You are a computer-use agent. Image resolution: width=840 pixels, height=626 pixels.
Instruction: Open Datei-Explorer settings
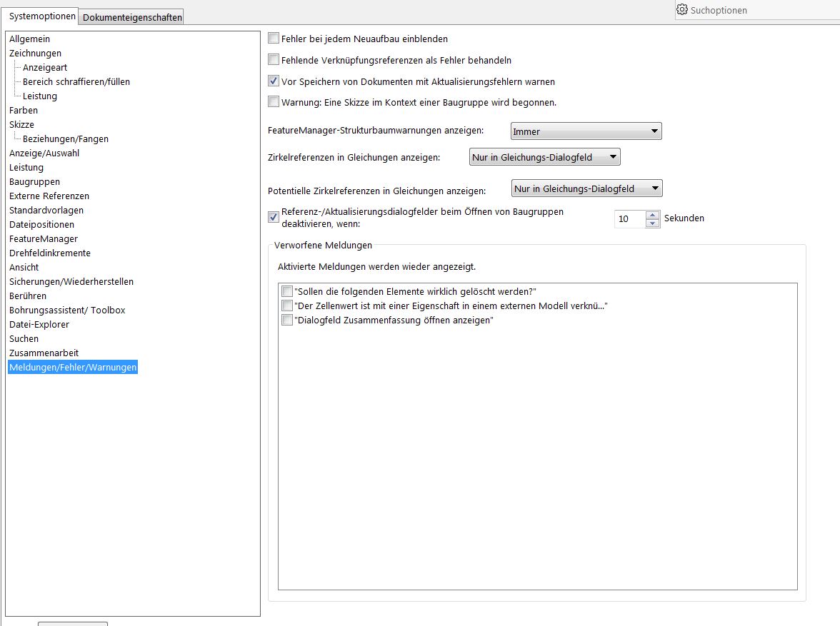click(39, 325)
